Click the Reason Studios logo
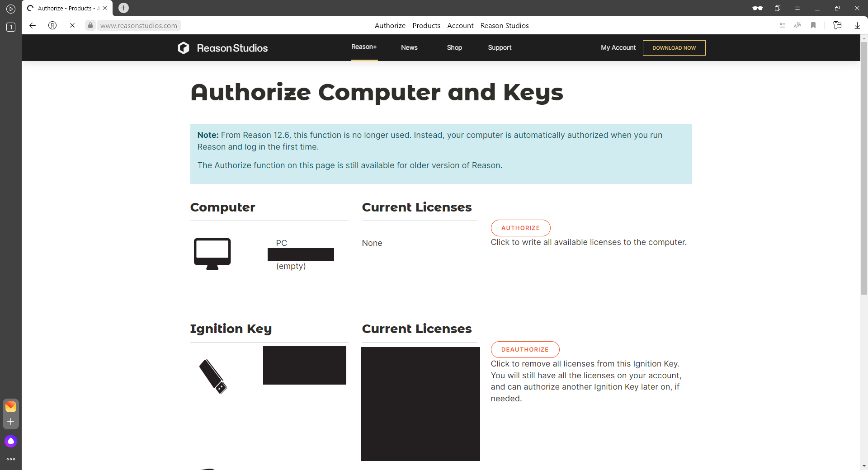The height and width of the screenshot is (470, 868). tap(222, 48)
